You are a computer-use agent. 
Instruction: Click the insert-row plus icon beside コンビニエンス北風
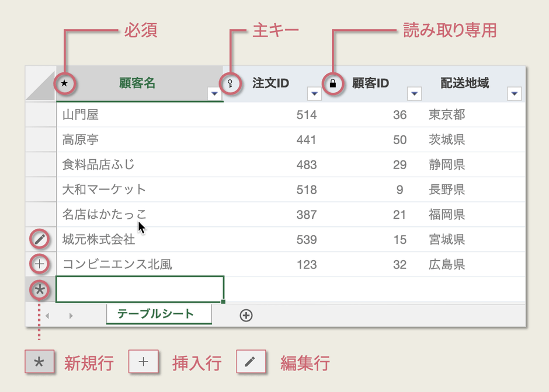tap(39, 264)
